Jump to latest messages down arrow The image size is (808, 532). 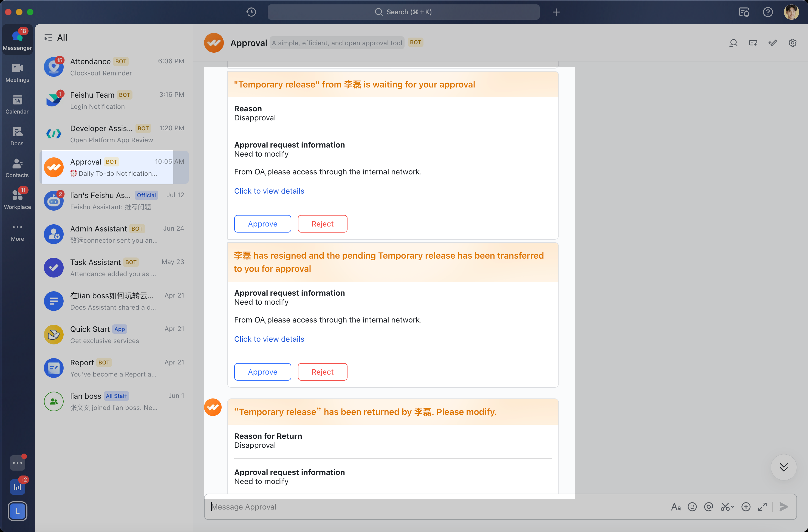tap(784, 467)
